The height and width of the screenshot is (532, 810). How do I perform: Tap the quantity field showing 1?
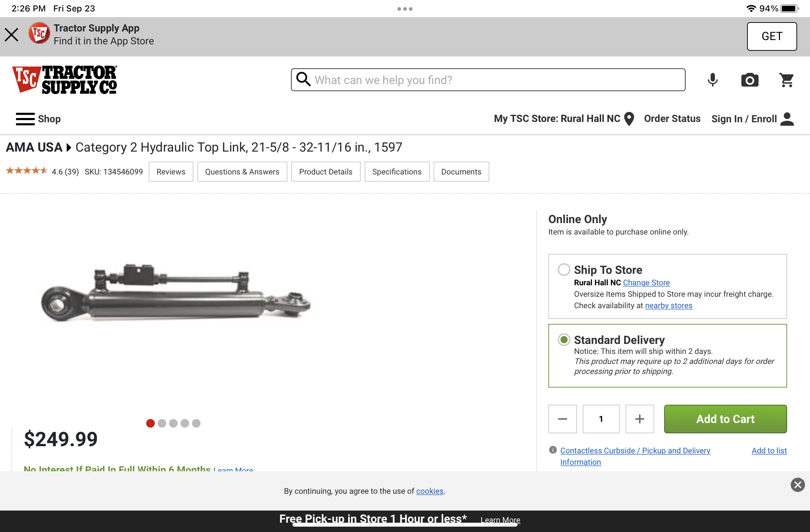(601, 419)
